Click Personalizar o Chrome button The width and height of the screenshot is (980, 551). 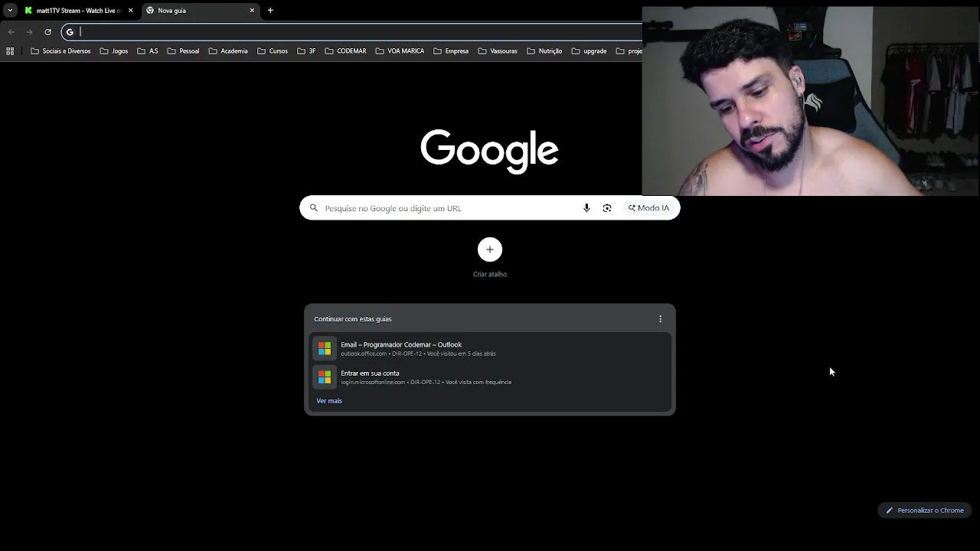925,510
